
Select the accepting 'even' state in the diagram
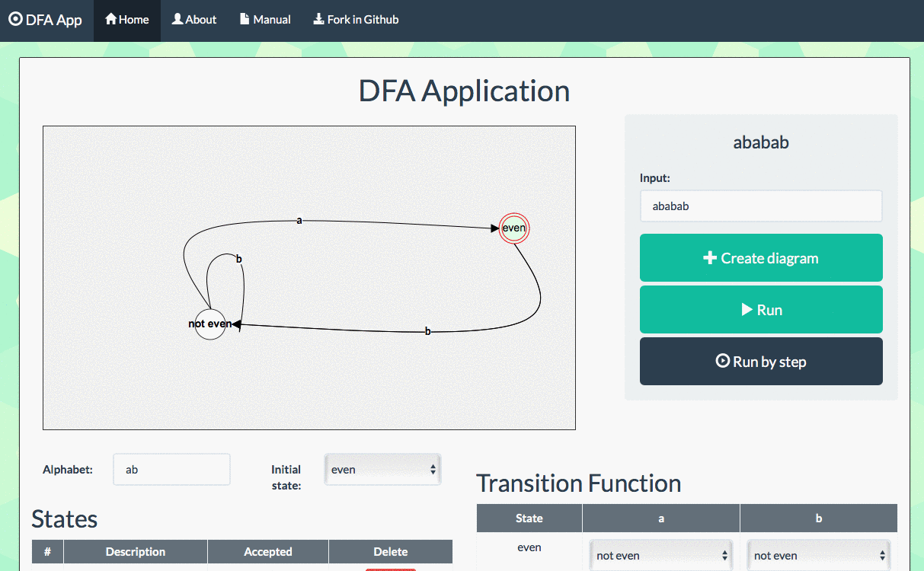click(513, 228)
